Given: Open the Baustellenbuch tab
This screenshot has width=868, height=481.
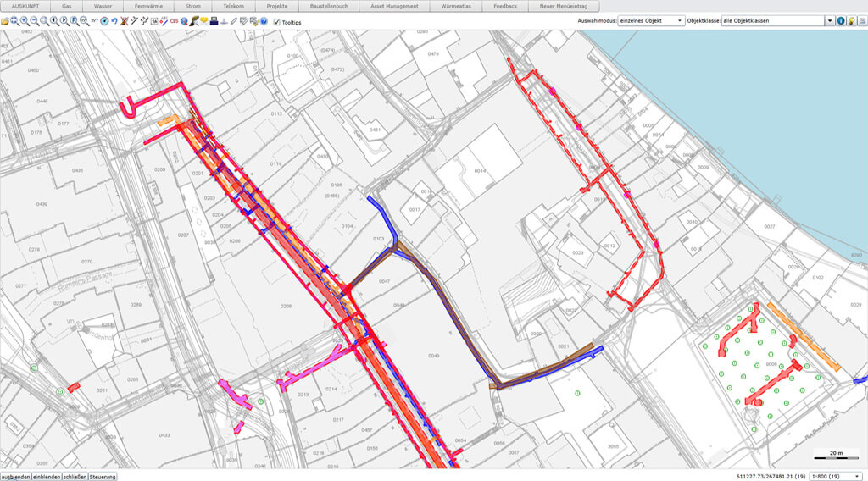Looking at the screenshot, I should tap(331, 6).
